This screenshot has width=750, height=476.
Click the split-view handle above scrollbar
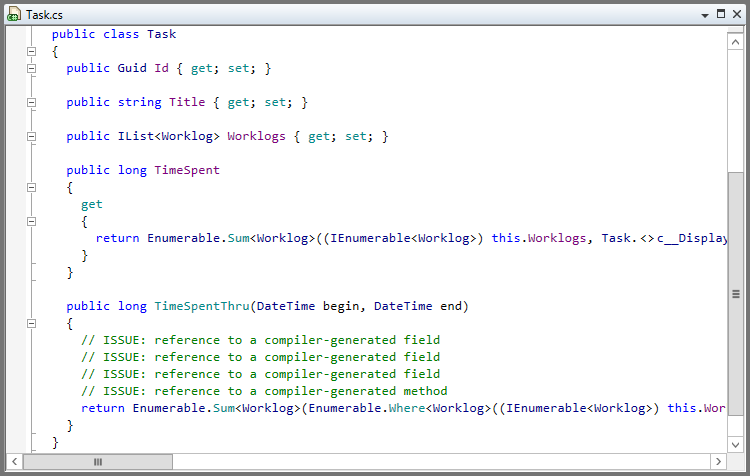click(735, 30)
